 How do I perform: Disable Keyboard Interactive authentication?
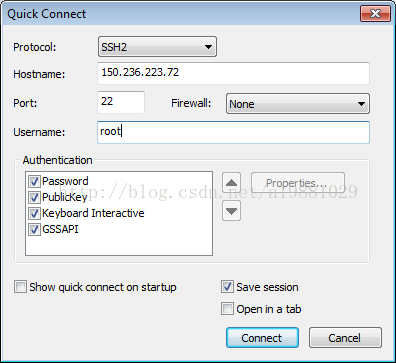(34, 213)
